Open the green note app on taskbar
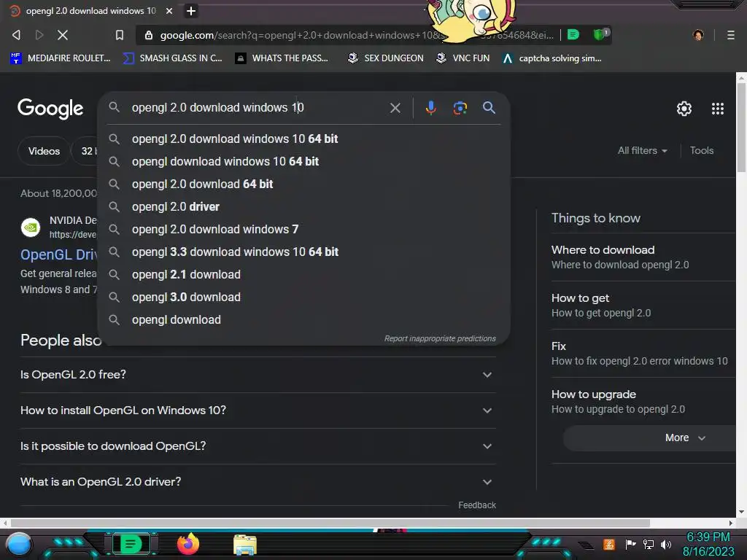747x560 pixels. pyautogui.click(x=131, y=544)
